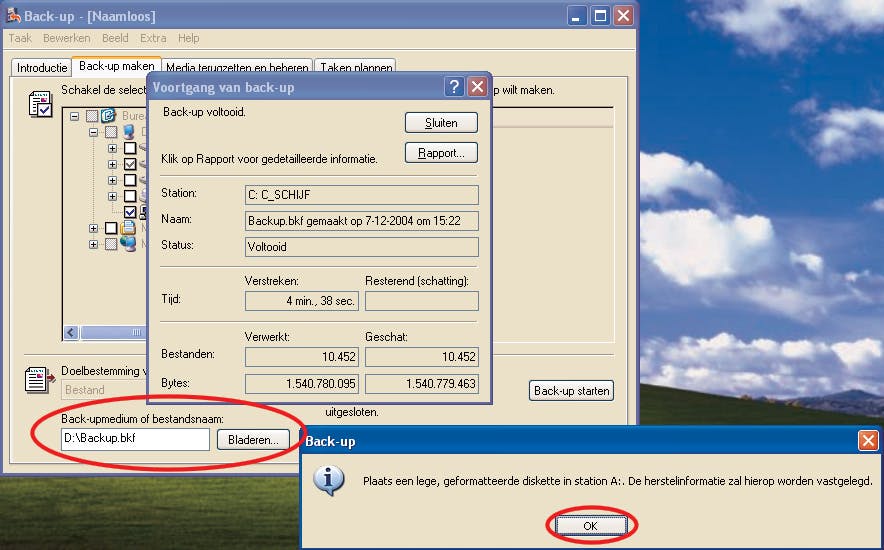Uncheck the blue-checked last item under the computer node
This screenshot has height=550, width=884.
tap(130, 212)
